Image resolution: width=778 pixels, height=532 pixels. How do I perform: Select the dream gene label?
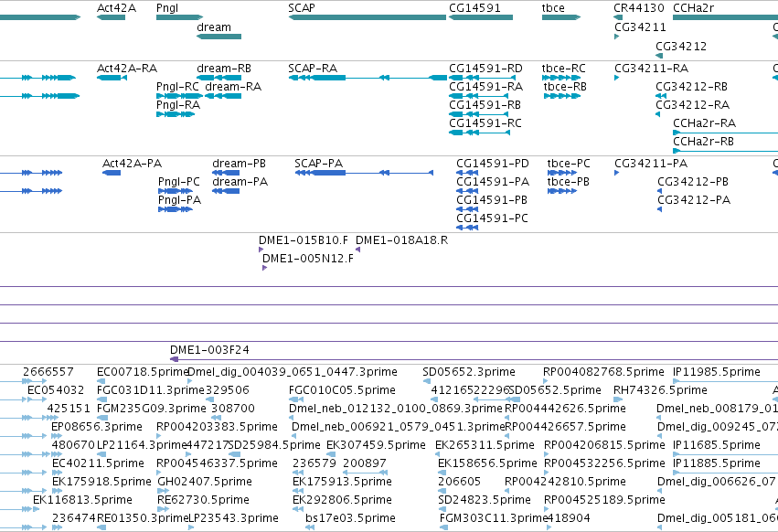click(x=214, y=27)
